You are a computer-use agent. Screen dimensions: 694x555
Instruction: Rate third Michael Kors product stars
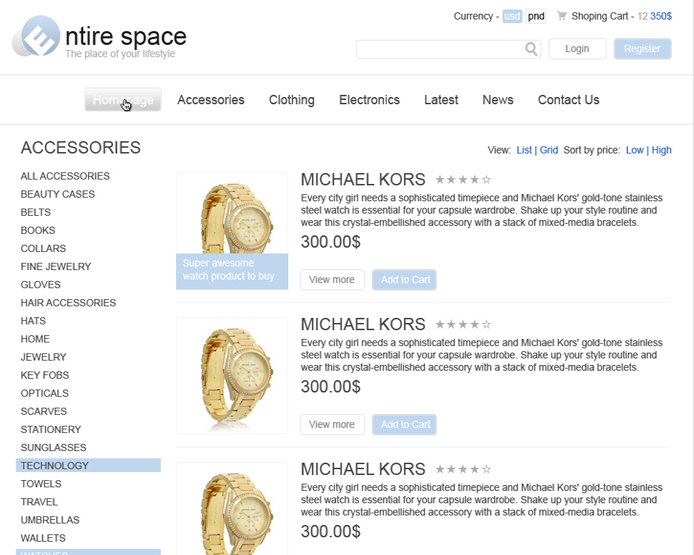(463, 469)
